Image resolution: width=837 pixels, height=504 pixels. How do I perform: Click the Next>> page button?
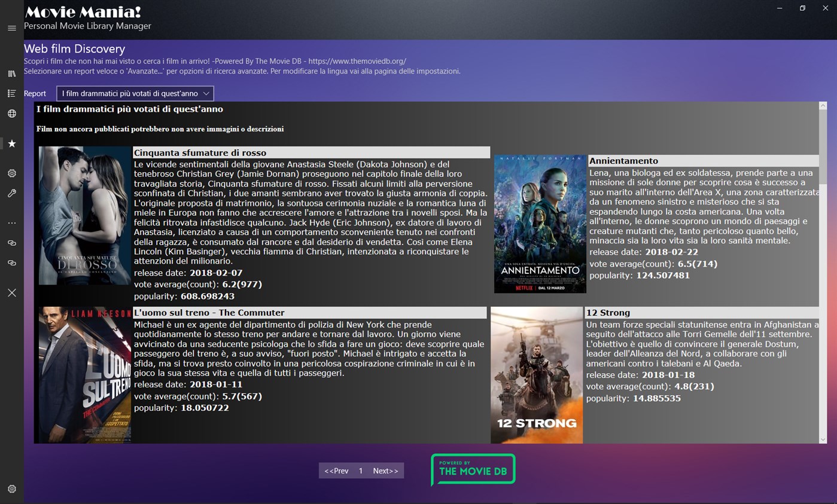385,471
